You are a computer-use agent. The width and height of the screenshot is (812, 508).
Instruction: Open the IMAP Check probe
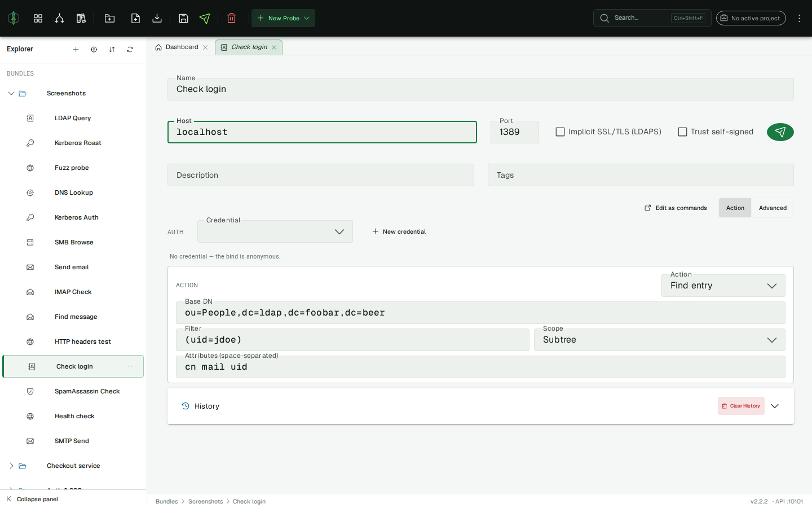tap(73, 292)
